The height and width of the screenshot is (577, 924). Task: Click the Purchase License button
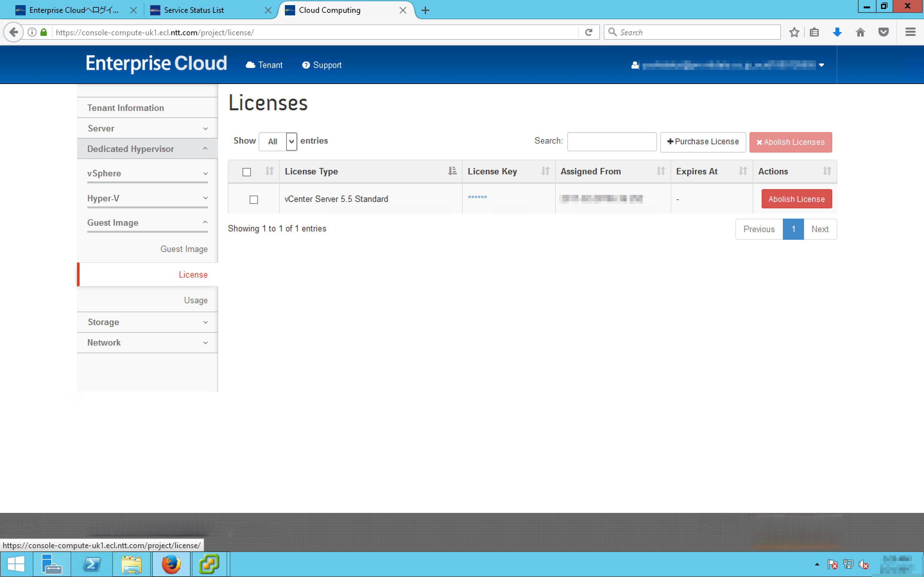click(x=703, y=142)
